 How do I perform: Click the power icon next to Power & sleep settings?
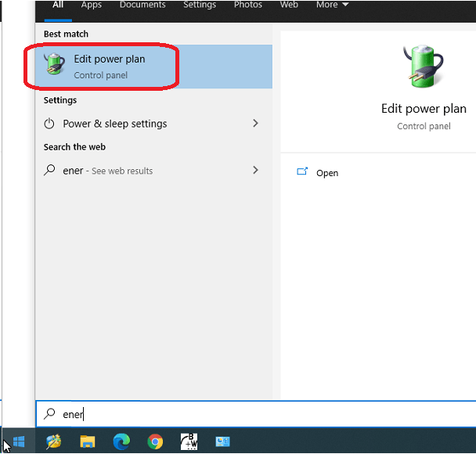pyautogui.click(x=49, y=124)
